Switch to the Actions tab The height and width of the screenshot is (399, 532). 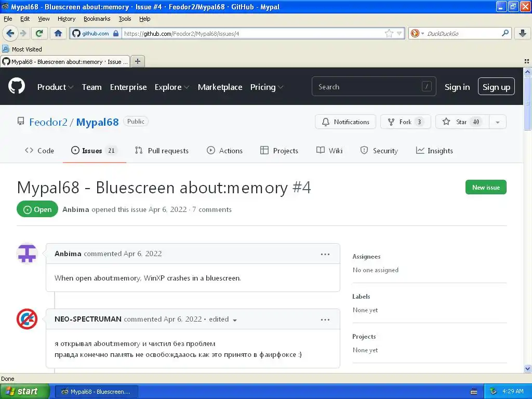point(224,151)
